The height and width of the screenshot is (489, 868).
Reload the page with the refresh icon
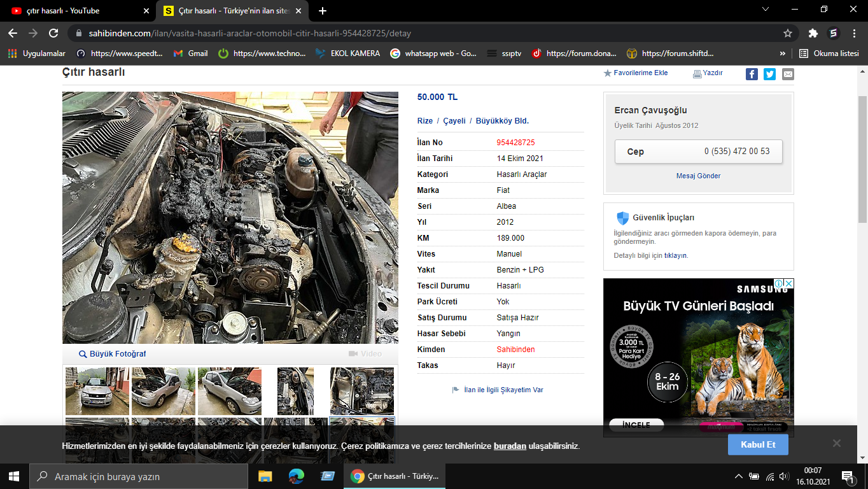(53, 33)
